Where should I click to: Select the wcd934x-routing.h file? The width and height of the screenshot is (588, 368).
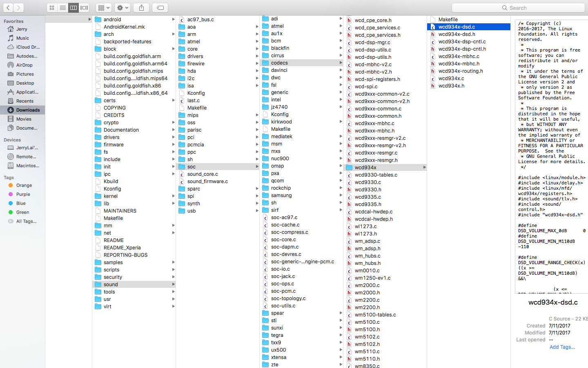tap(469, 71)
